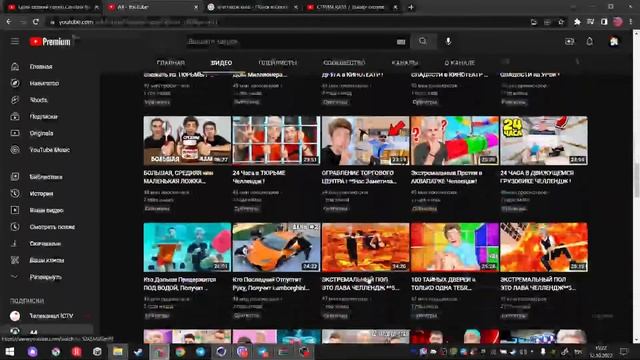Open the 24 часа в тюрьме thumbnail
This screenshot has width=640, height=360.
[x=276, y=140]
